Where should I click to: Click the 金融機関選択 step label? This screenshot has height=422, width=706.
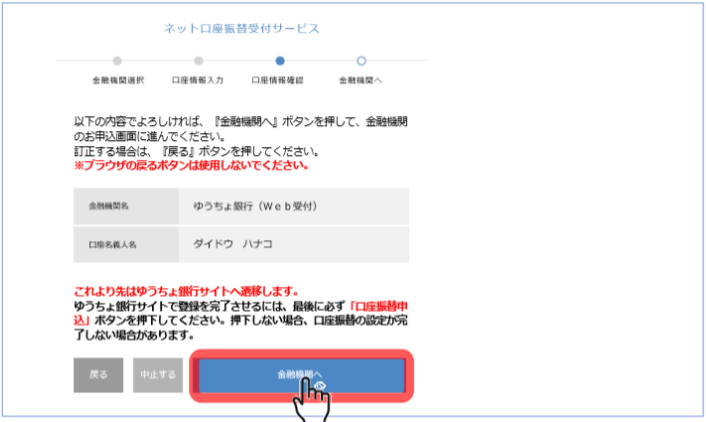point(118,81)
